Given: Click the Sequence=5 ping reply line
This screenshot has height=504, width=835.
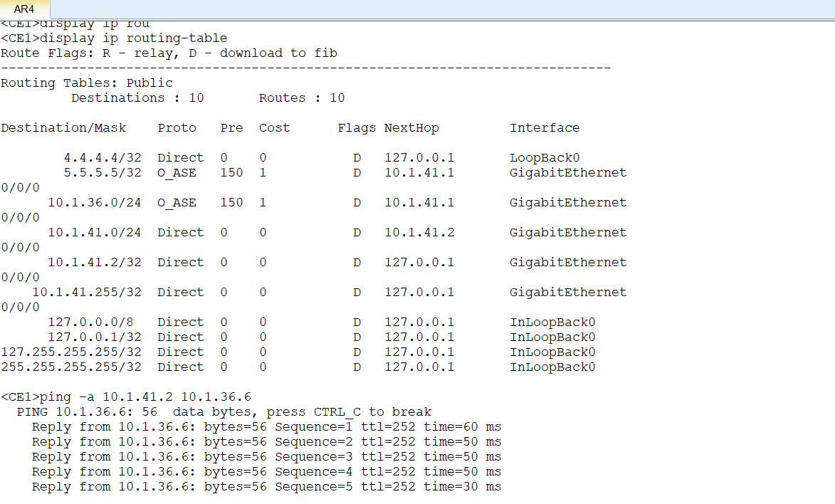Looking at the screenshot, I should tap(266, 487).
